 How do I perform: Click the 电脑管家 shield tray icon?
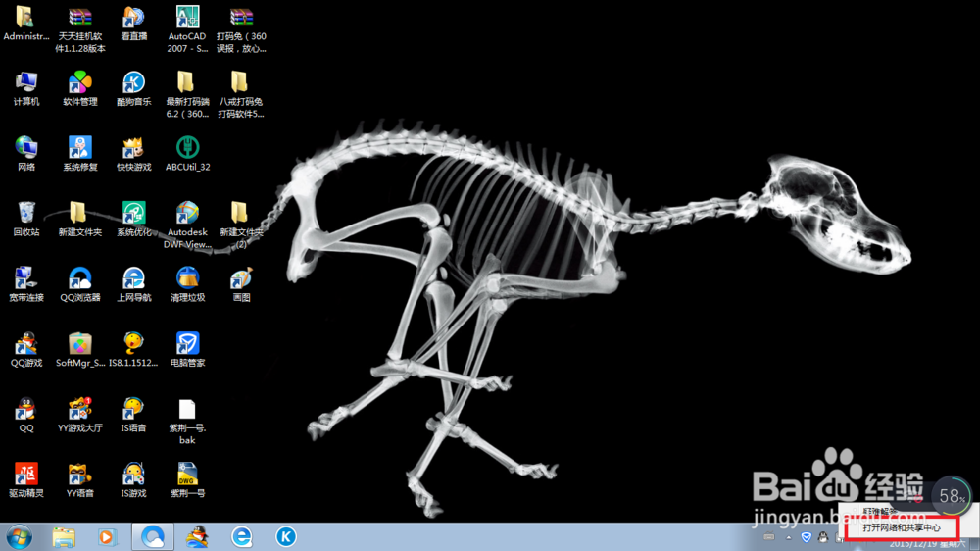pos(807,537)
